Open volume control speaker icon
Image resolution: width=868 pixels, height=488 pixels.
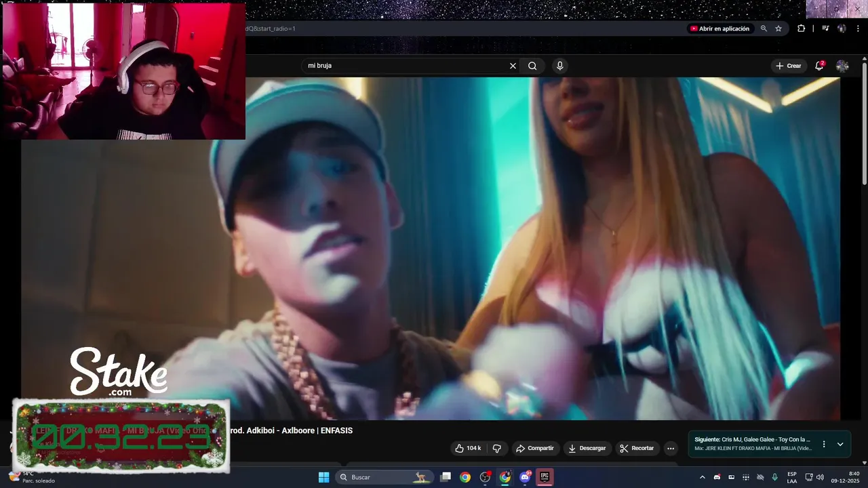point(820,477)
